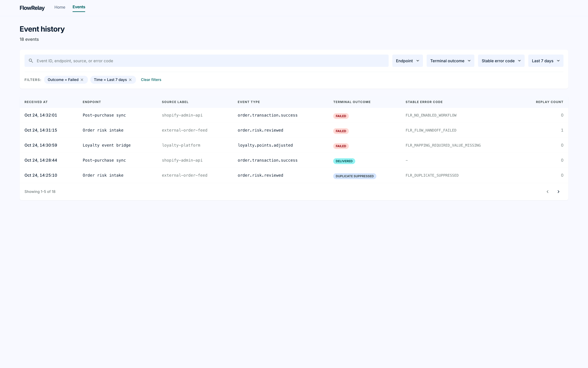Click replay count 1 cell
Screen dimensions: 588x368
[x=562, y=130]
